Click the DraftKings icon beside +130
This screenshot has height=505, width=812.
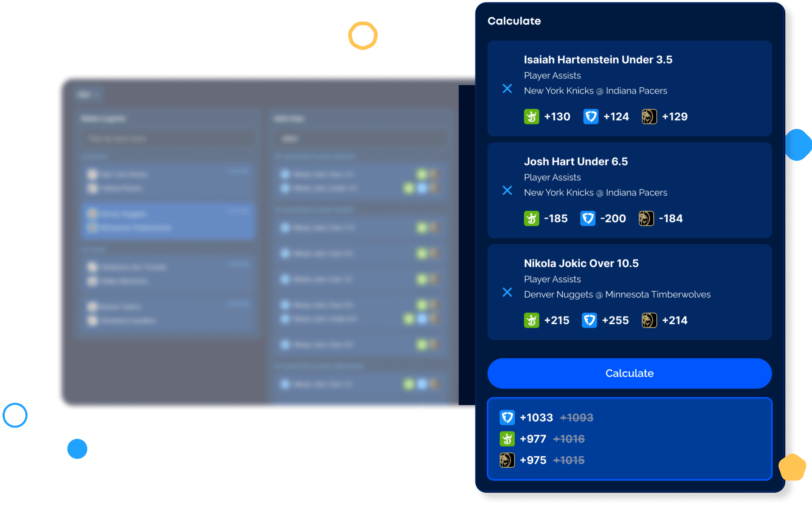pos(531,116)
